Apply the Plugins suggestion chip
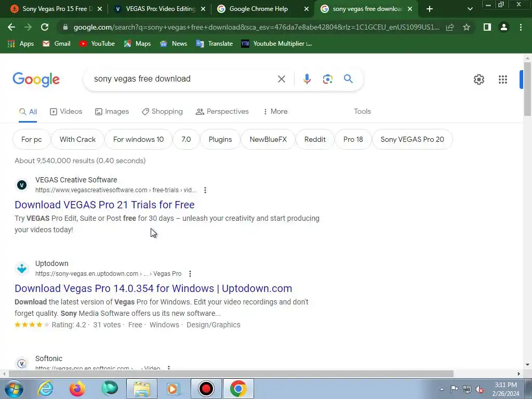The width and height of the screenshot is (532, 399). 220,139
